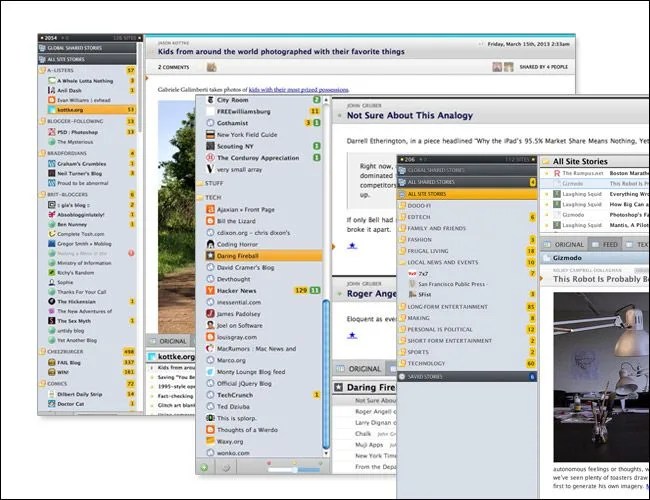This screenshot has height=500, width=650.
Task: Open the settings gear beside add button
Action: [226, 468]
